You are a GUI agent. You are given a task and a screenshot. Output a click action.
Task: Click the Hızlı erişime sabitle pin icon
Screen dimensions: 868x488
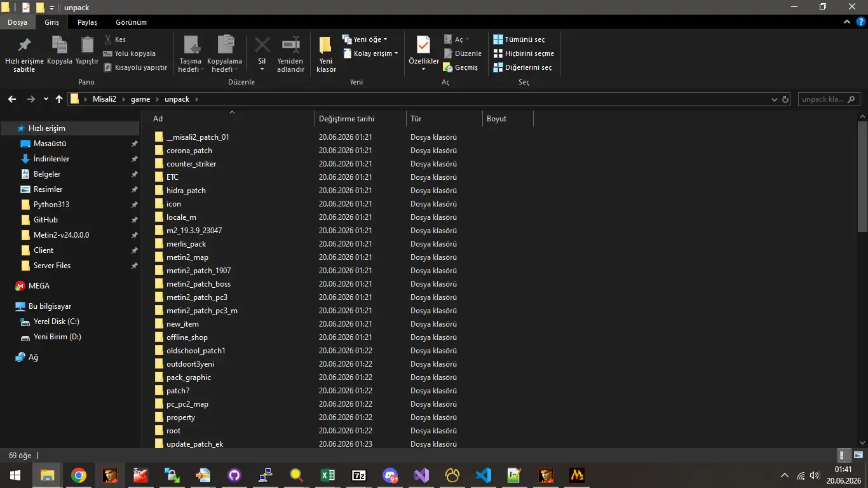[24, 44]
